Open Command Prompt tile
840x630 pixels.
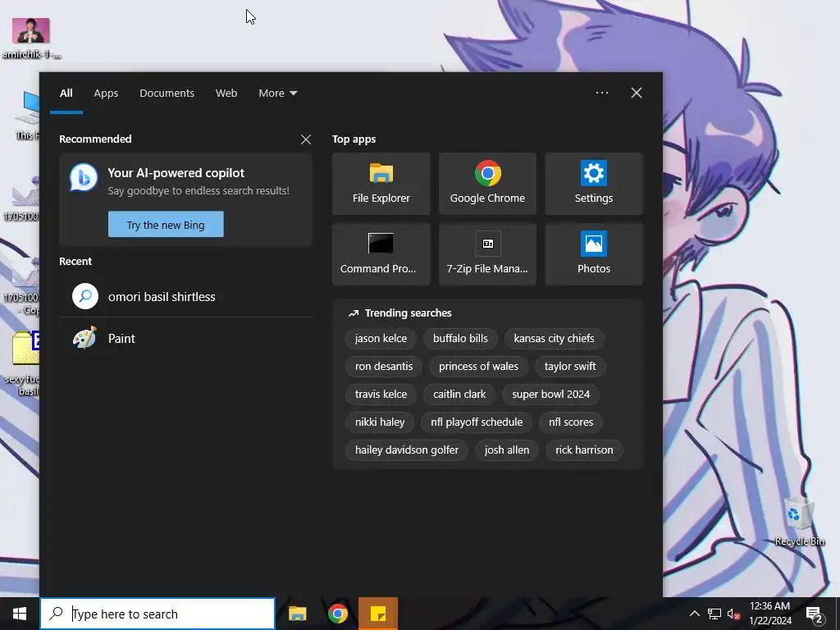381,254
